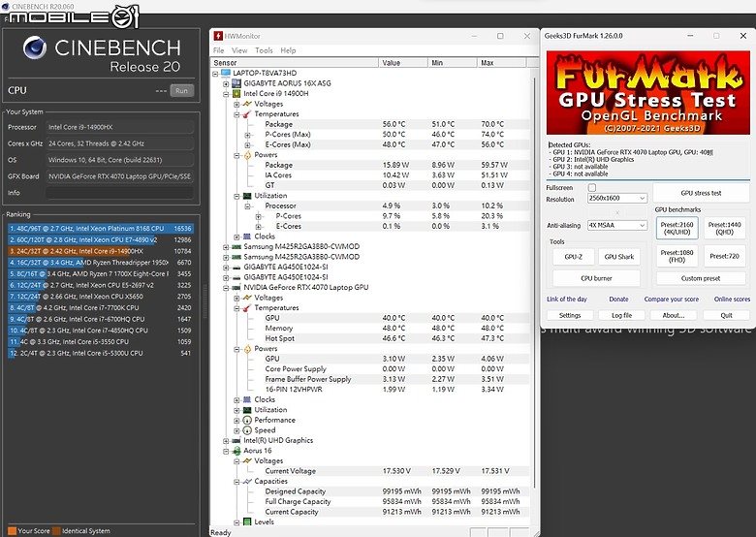Open the FurMark Log file
The height and width of the screenshot is (537, 756).
coord(621,315)
